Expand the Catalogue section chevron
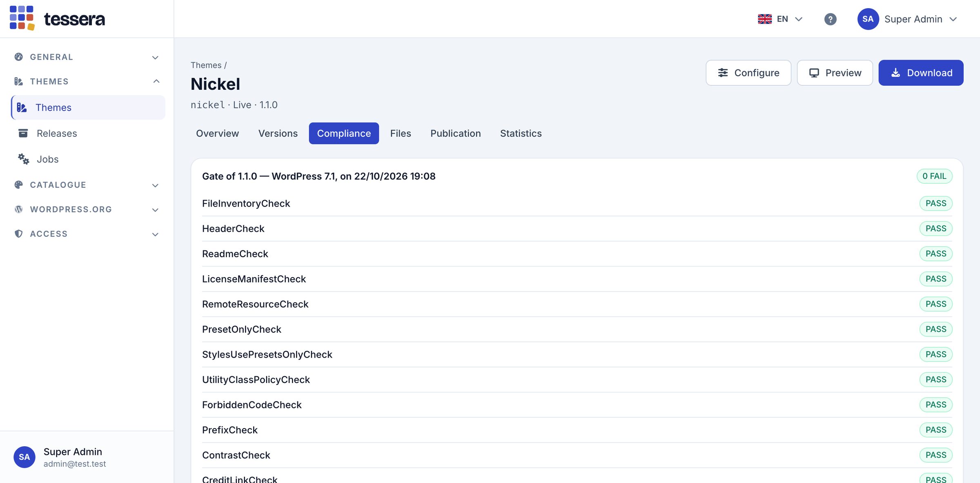 (155, 185)
